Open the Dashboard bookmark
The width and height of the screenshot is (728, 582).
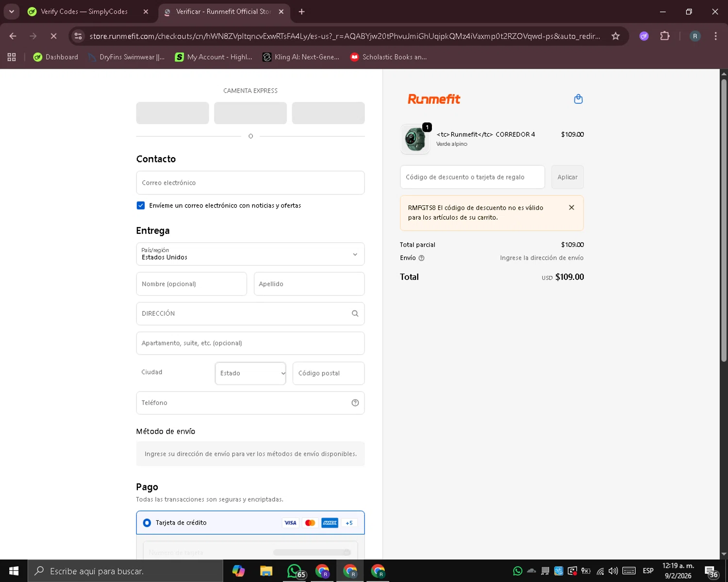(55, 57)
